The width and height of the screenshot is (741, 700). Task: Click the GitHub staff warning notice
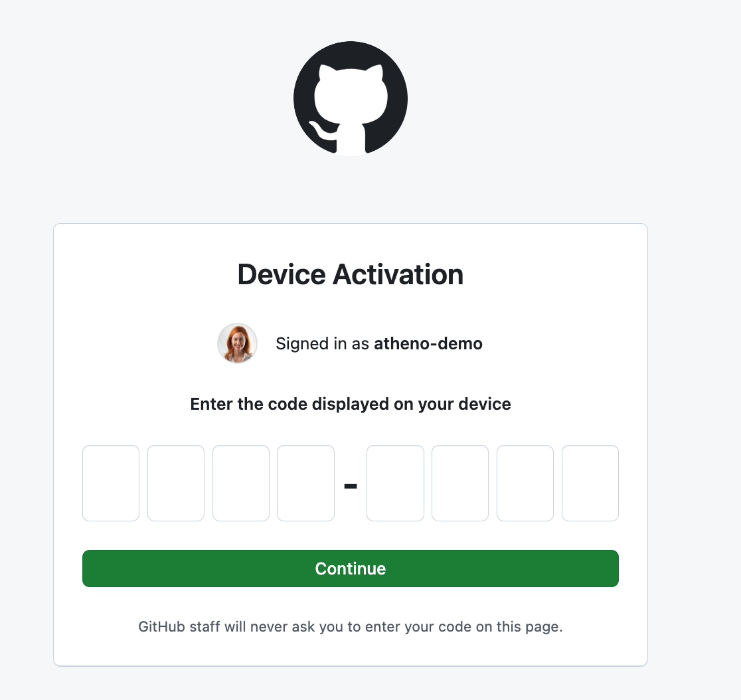(351, 627)
